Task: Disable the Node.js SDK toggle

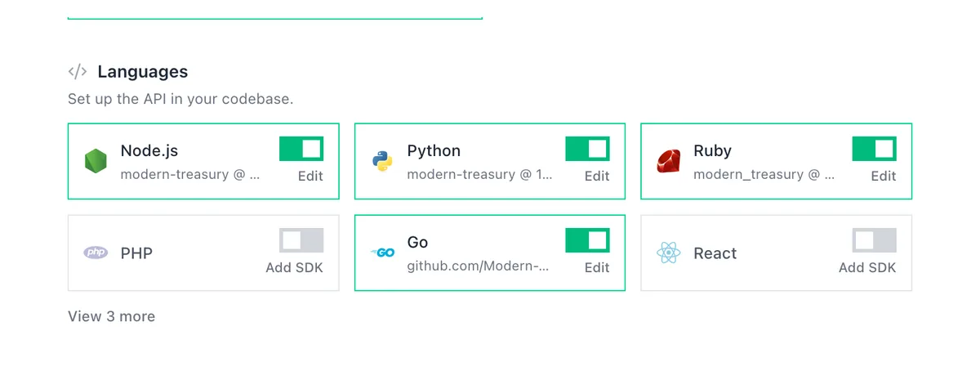Action: point(301,149)
